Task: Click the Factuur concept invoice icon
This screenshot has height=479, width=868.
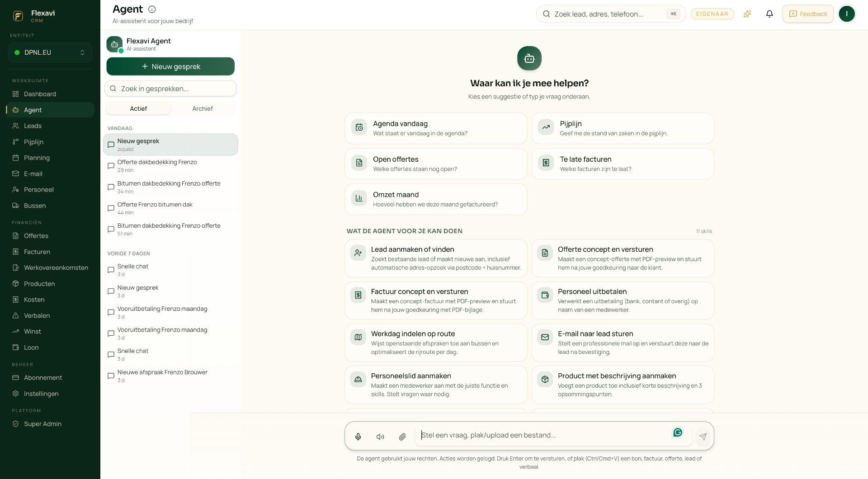Action: (x=358, y=296)
